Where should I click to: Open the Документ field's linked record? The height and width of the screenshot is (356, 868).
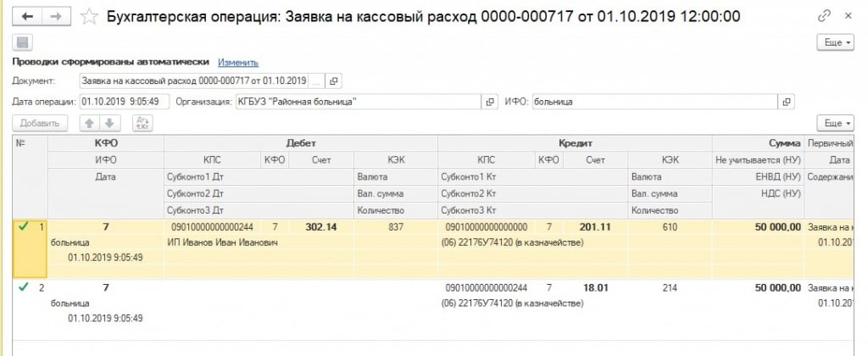click(x=333, y=81)
